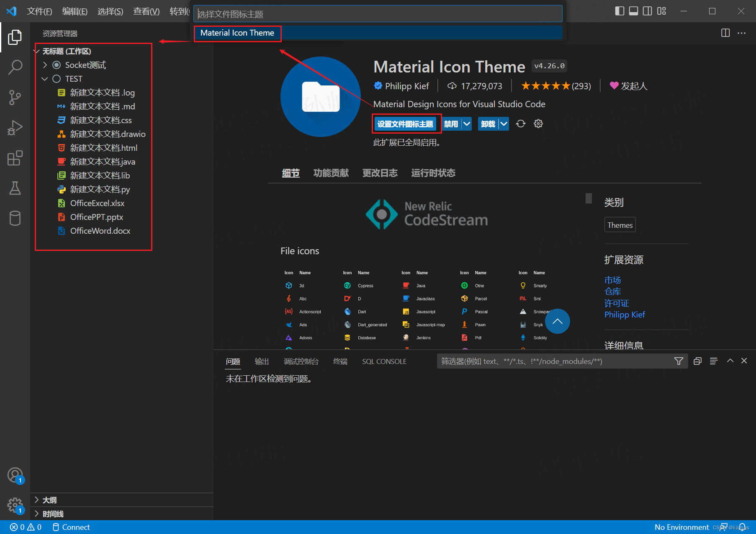Viewport: 756px width, 534px height.
Task: Sync the extension with refresh icon
Action: click(520, 124)
